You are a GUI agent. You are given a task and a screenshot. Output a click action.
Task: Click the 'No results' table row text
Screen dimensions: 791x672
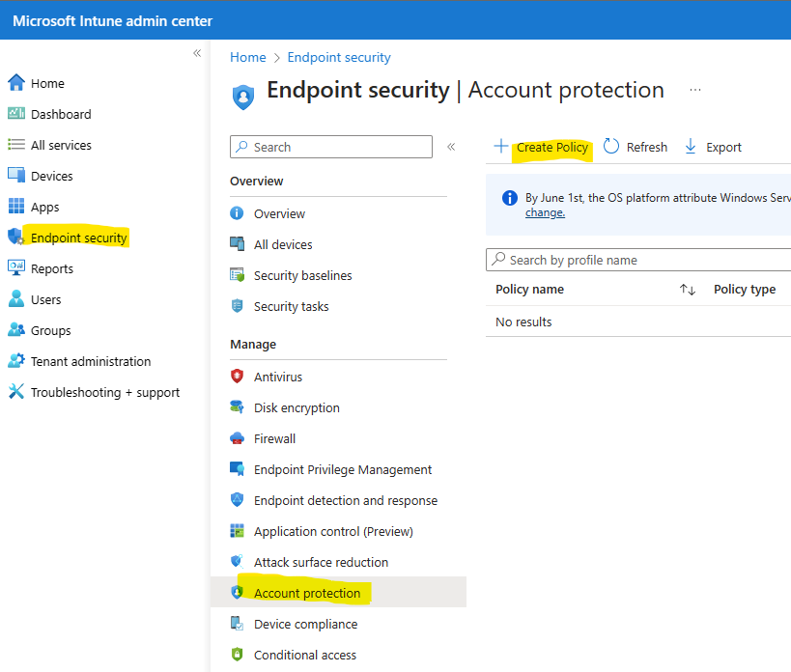523,322
